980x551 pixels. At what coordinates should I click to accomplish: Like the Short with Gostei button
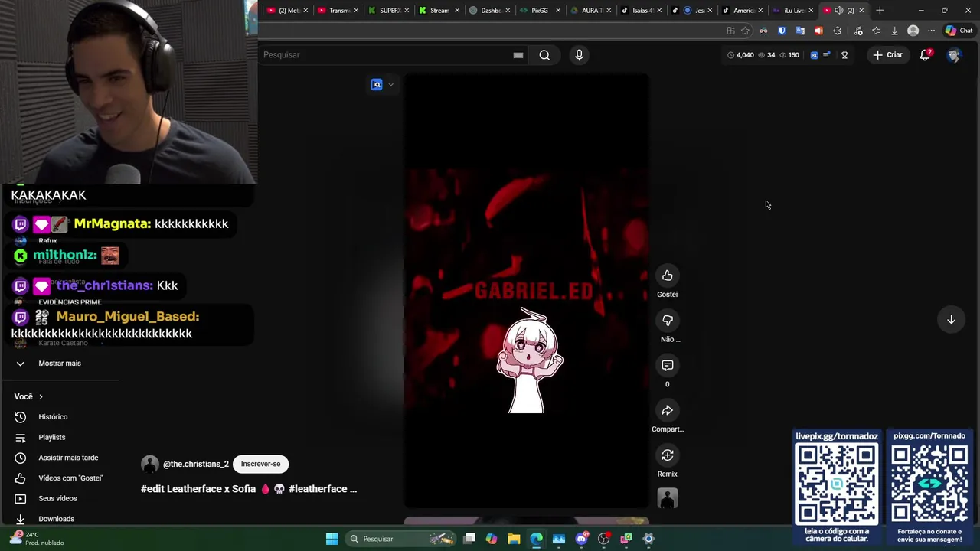tap(667, 276)
